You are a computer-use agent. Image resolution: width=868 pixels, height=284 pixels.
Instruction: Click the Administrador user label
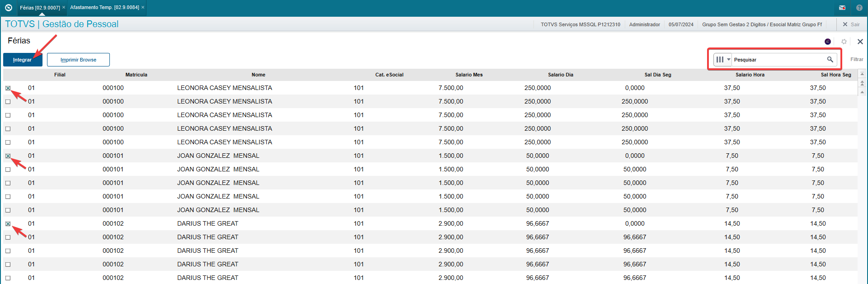point(644,24)
